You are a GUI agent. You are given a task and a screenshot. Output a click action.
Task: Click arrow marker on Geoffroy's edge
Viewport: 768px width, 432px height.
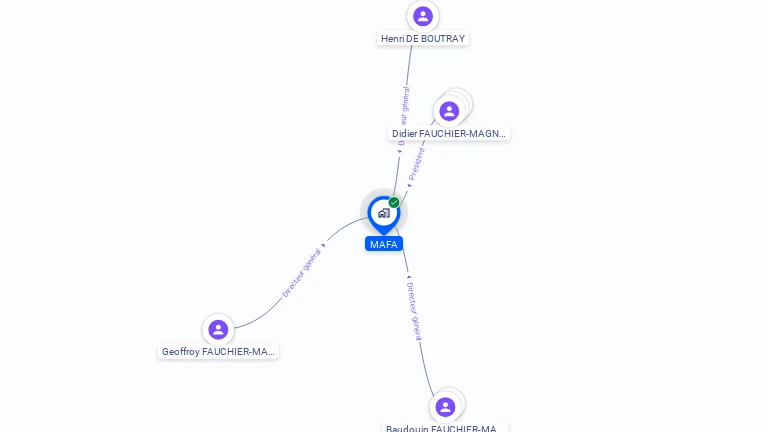323,245
